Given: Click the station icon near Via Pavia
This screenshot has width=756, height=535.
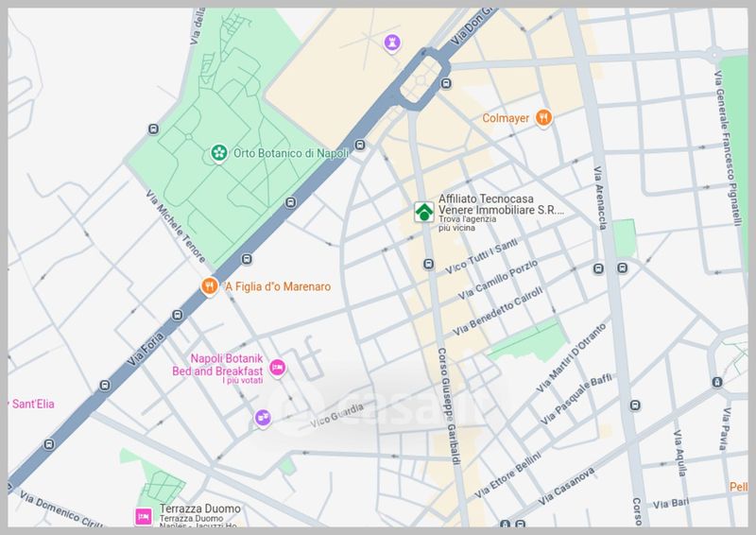Looking at the screenshot, I should (x=715, y=382).
